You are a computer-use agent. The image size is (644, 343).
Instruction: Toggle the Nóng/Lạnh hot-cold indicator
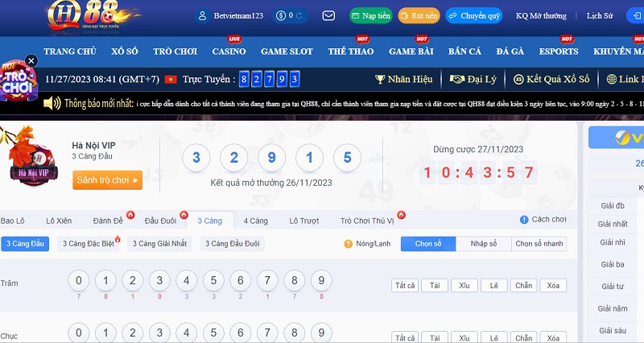pyautogui.click(x=349, y=244)
